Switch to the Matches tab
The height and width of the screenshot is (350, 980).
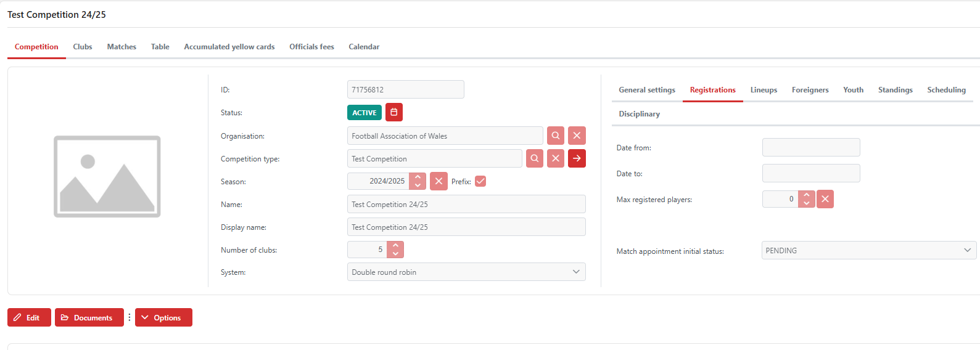121,47
